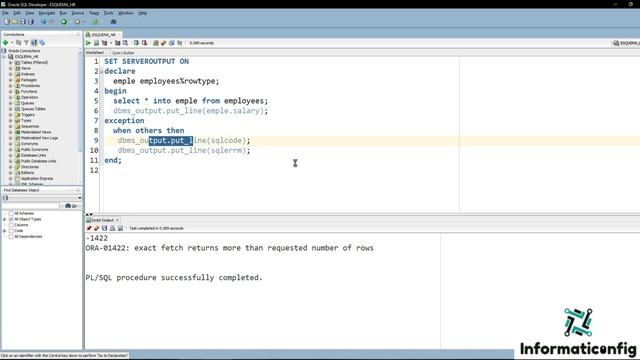Click the '-1422' output line
The image size is (640, 360).
click(97, 238)
